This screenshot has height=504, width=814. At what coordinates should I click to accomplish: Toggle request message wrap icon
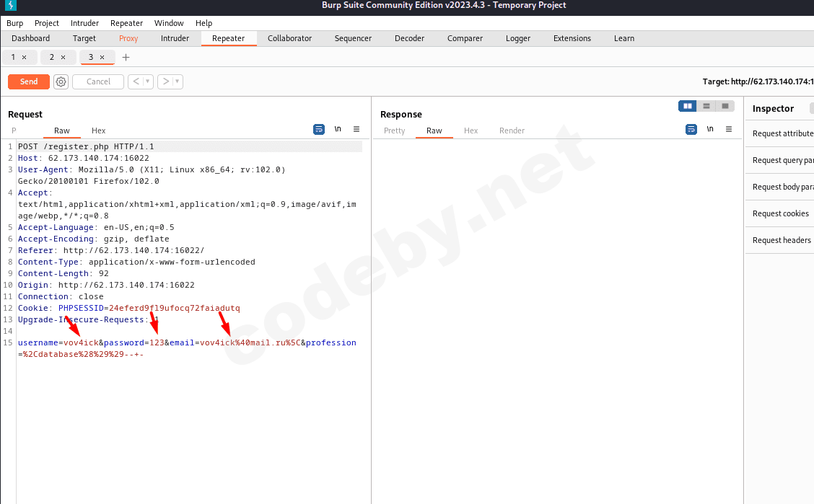point(319,129)
